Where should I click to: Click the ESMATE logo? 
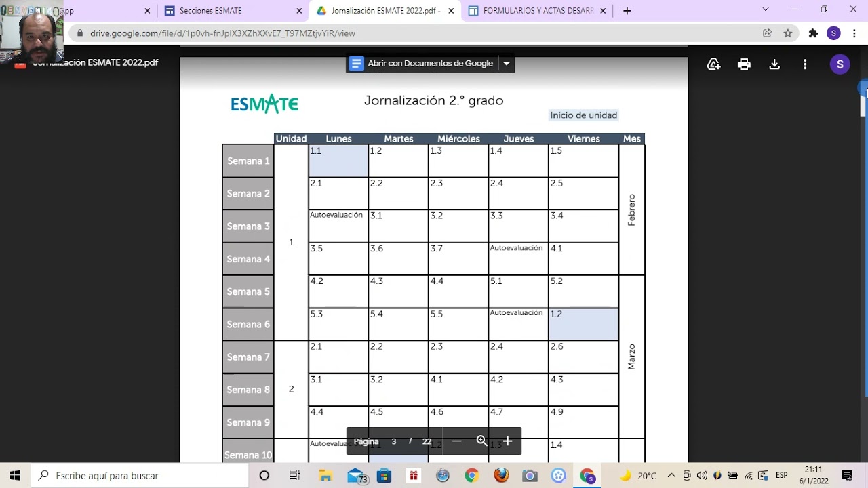pyautogui.click(x=264, y=104)
